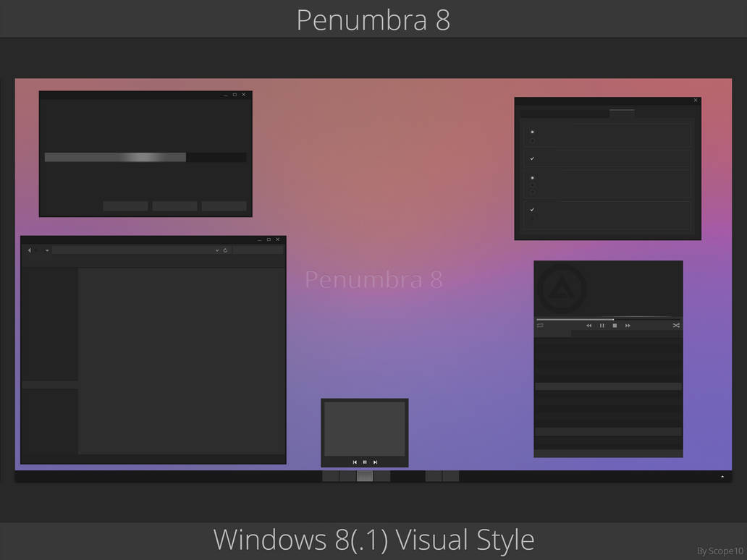Click the taskbar preview thumbnail
Screen dimensions: 747x560
(x=364, y=428)
